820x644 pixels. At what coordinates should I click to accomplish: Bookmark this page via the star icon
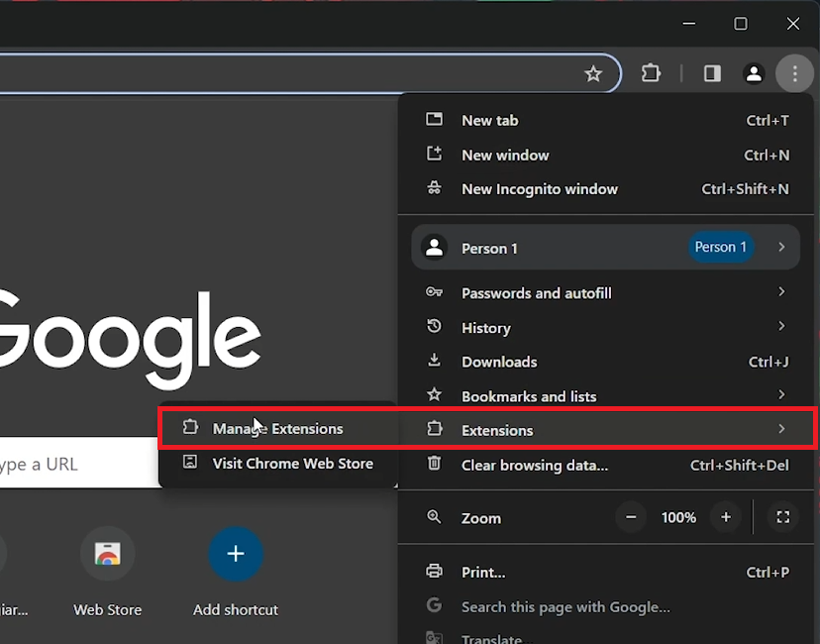[593, 73]
